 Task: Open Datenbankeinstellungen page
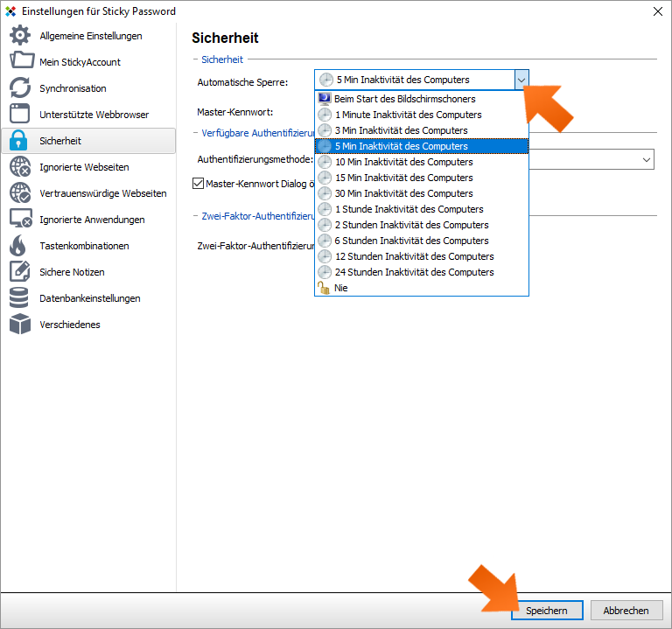(88, 297)
